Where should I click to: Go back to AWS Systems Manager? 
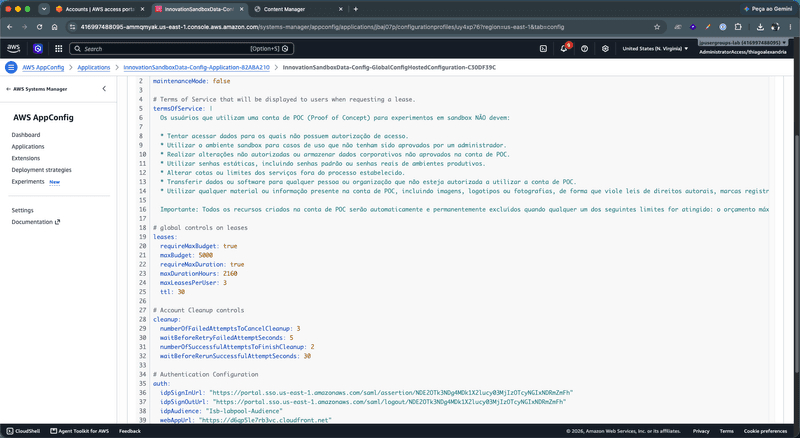coord(37,89)
